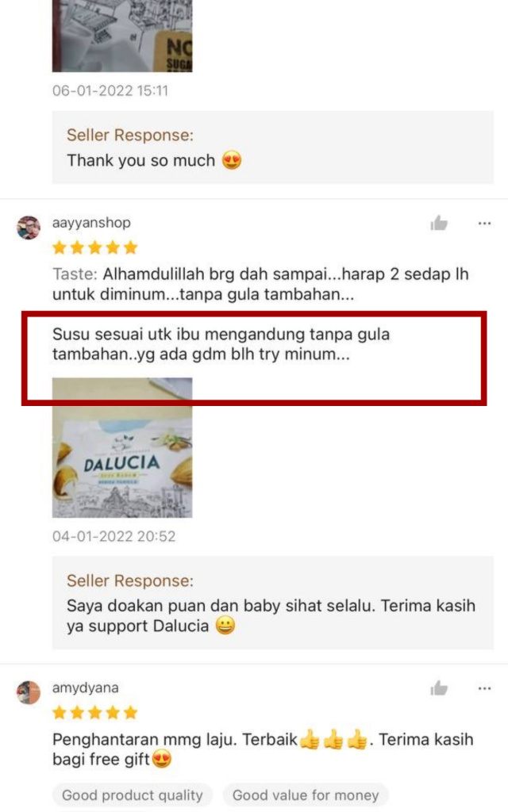Tap the review text about Susu sesuai
The image size is (508, 812).
(x=221, y=344)
